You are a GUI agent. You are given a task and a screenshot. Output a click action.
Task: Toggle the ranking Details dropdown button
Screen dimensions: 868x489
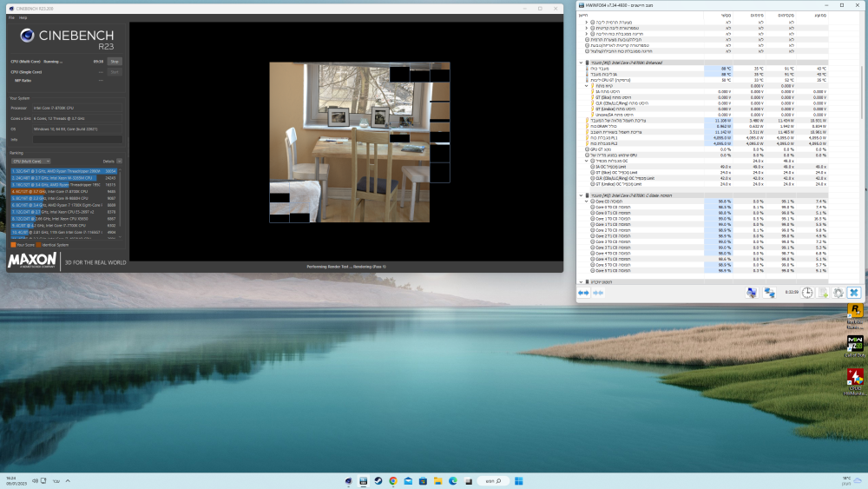(119, 162)
